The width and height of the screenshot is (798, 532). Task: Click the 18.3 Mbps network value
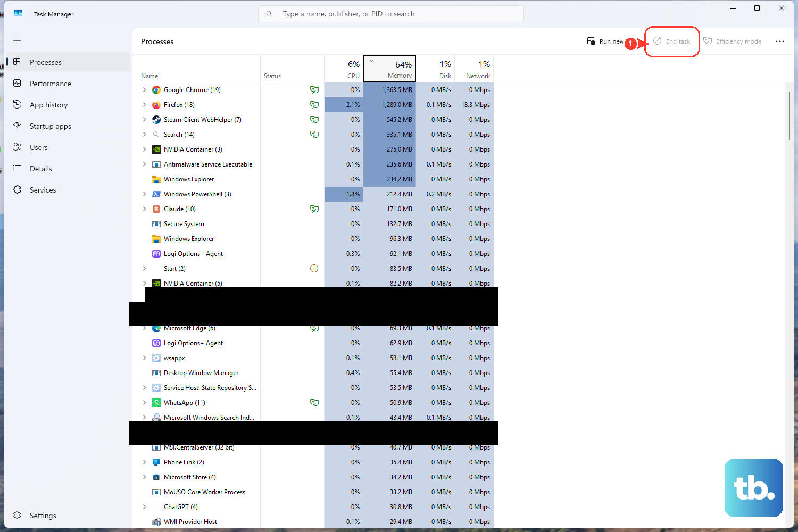[476, 105]
